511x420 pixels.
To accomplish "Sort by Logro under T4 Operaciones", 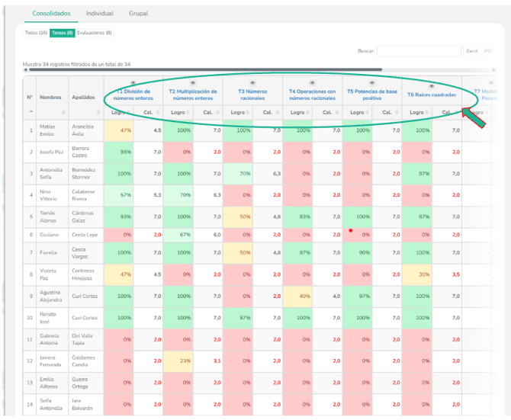I will 298,113.
